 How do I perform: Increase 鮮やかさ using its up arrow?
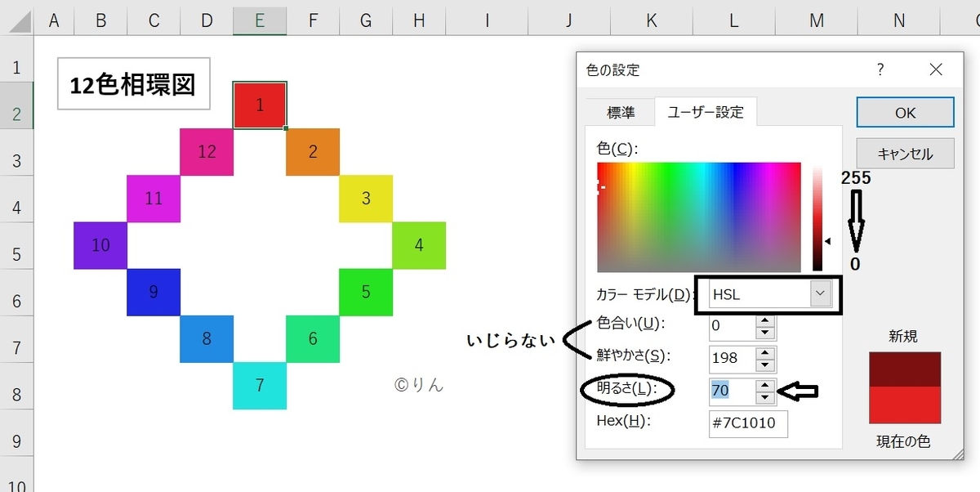click(764, 354)
